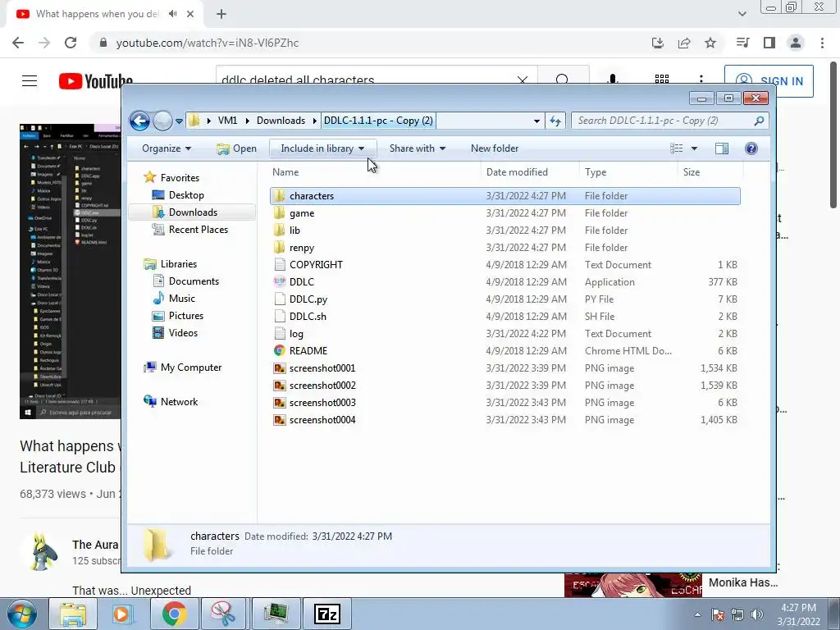
Task: Select the characters folder icon
Action: click(279, 195)
